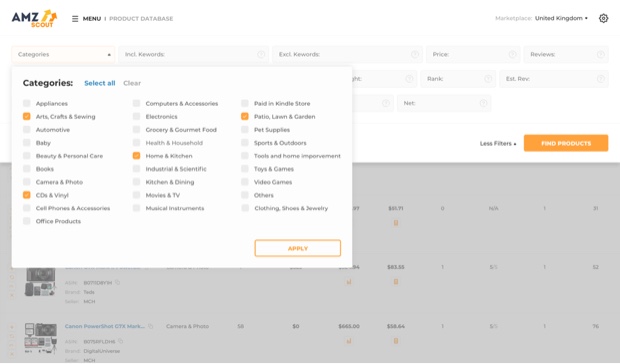The image size is (620, 364).
Task: Open the Marketplace United Kingdom dropdown
Action: [561, 18]
